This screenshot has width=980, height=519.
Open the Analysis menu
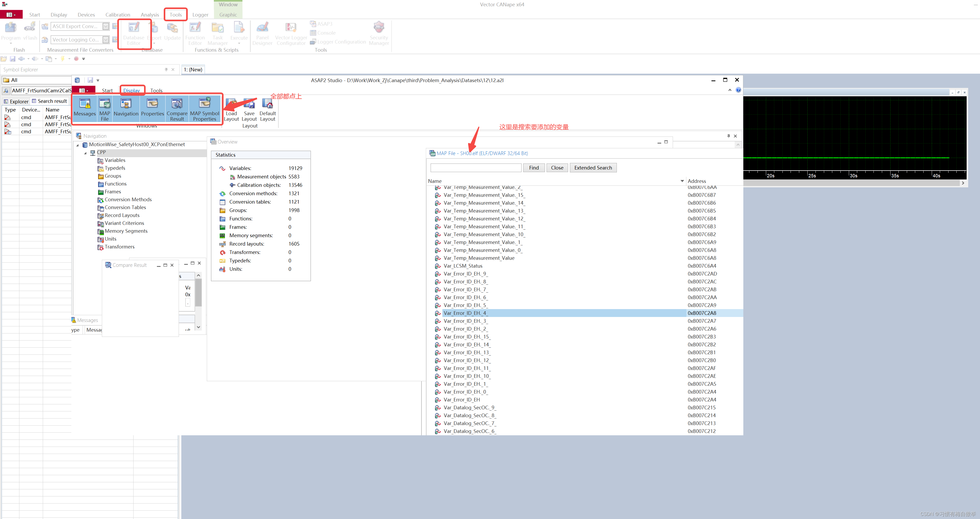pos(150,14)
